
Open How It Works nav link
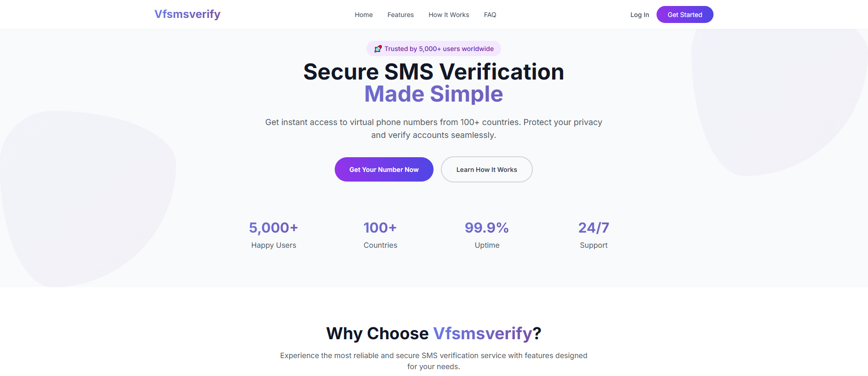click(x=449, y=15)
